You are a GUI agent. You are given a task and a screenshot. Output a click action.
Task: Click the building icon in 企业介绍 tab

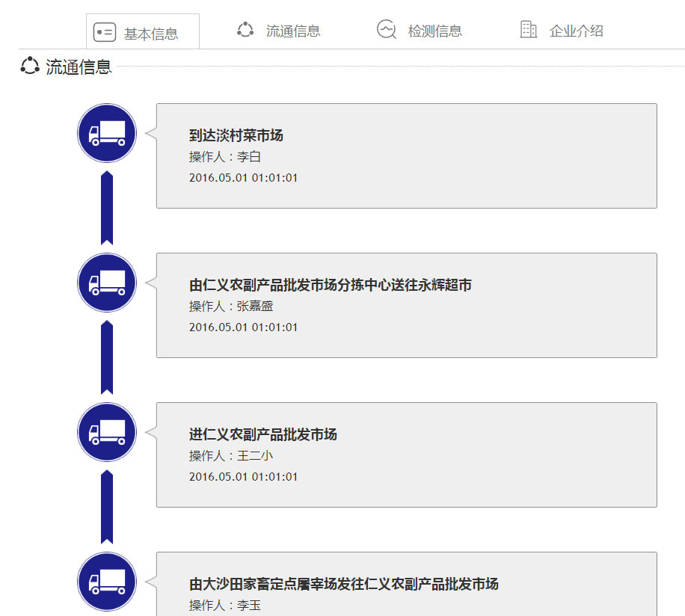pyautogui.click(x=528, y=30)
